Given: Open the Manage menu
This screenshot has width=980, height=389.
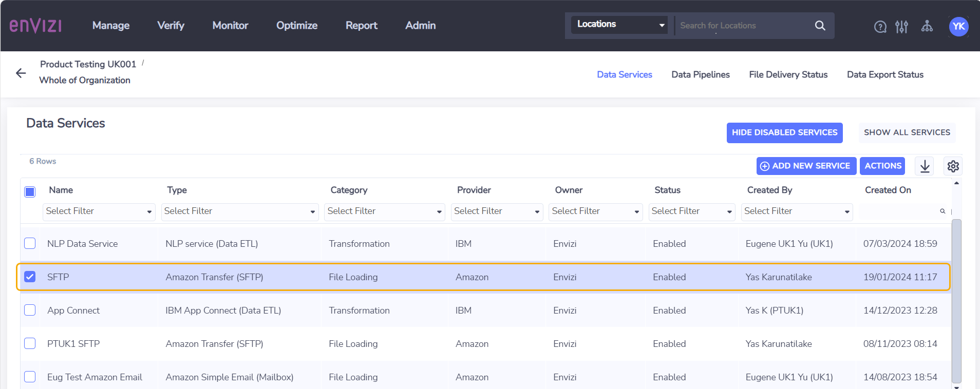Looking at the screenshot, I should coord(111,26).
